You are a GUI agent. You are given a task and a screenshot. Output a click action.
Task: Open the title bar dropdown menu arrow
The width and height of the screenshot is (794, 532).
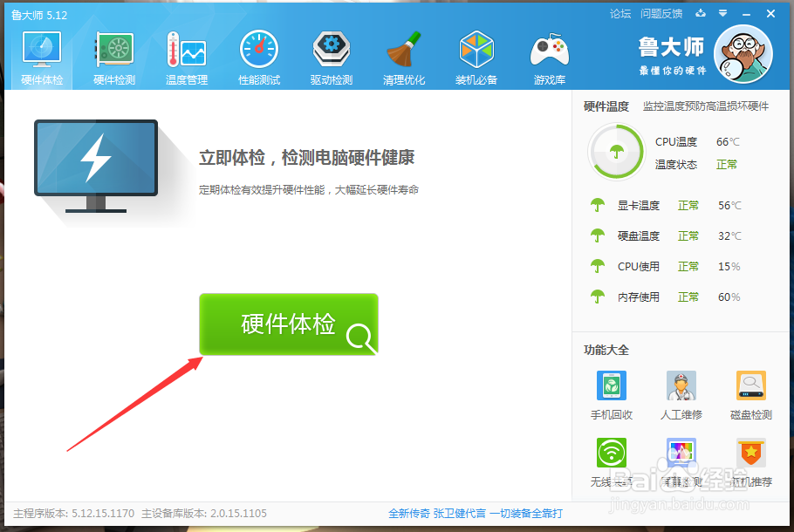click(x=723, y=13)
